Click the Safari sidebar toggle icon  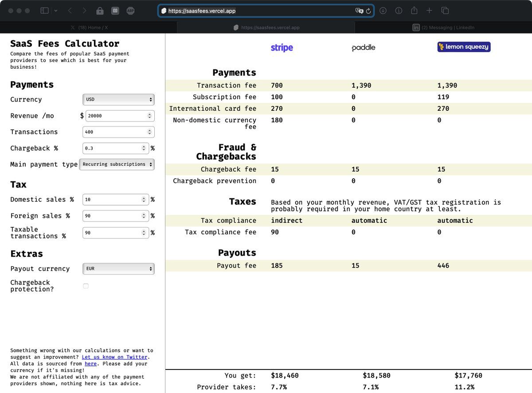pos(45,11)
